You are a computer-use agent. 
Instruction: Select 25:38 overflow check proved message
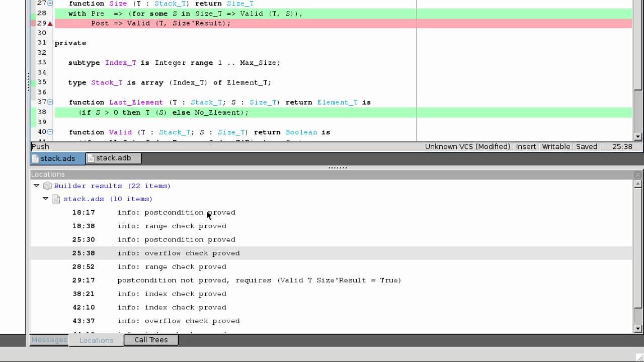pos(331,253)
